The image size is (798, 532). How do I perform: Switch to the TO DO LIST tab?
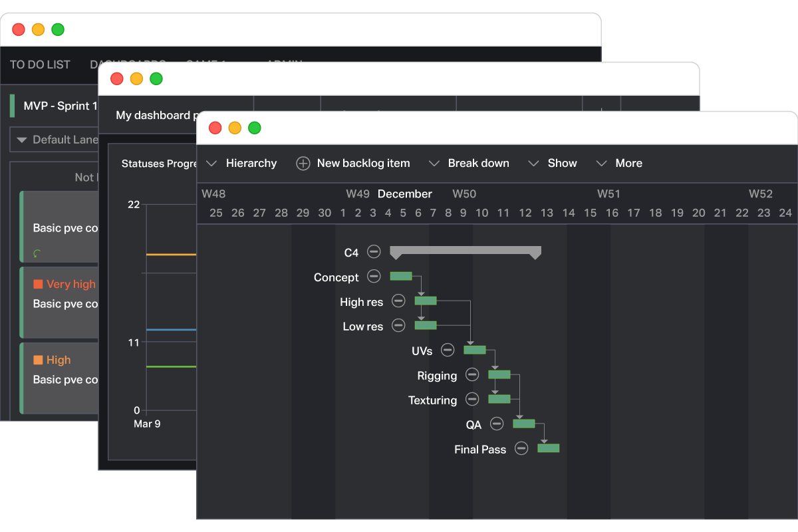pyautogui.click(x=40, y=65)
